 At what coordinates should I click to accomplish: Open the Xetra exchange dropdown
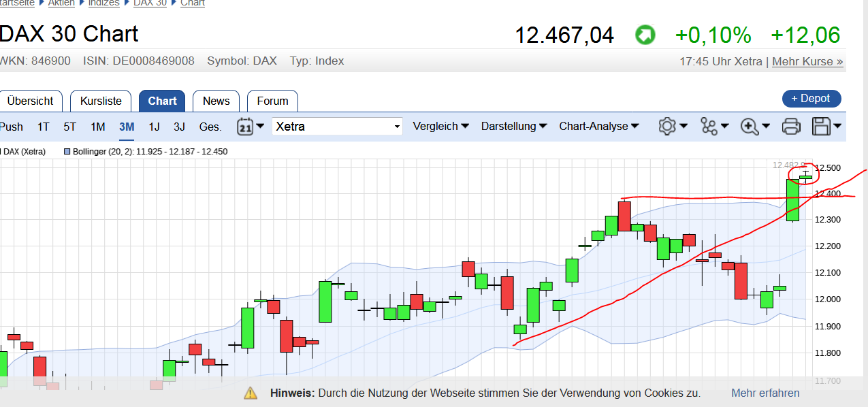pos(337,127)
